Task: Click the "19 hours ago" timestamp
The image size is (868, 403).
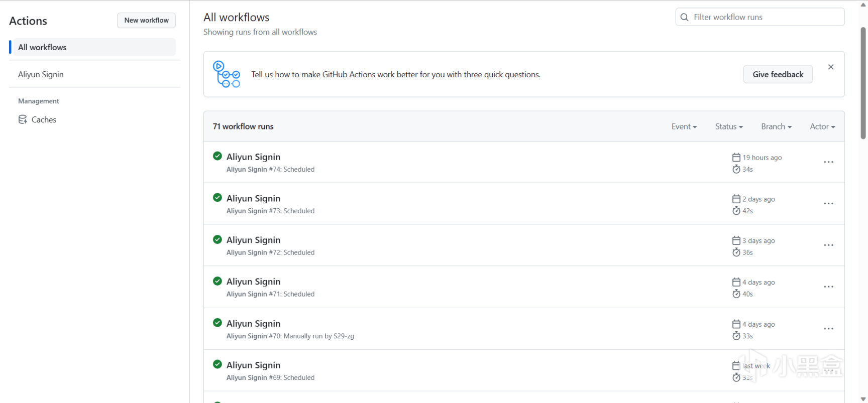Action: (763, 158)
